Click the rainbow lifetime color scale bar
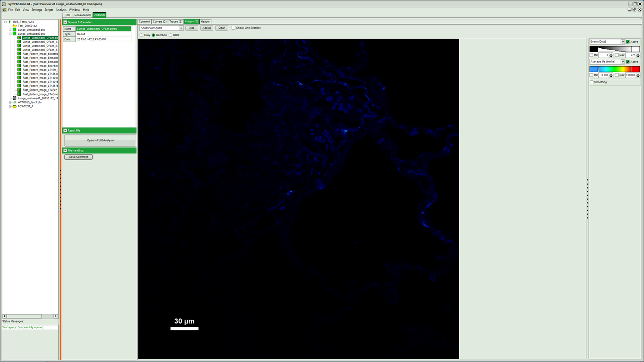This screenshot has height=362, width=644. 614,69
